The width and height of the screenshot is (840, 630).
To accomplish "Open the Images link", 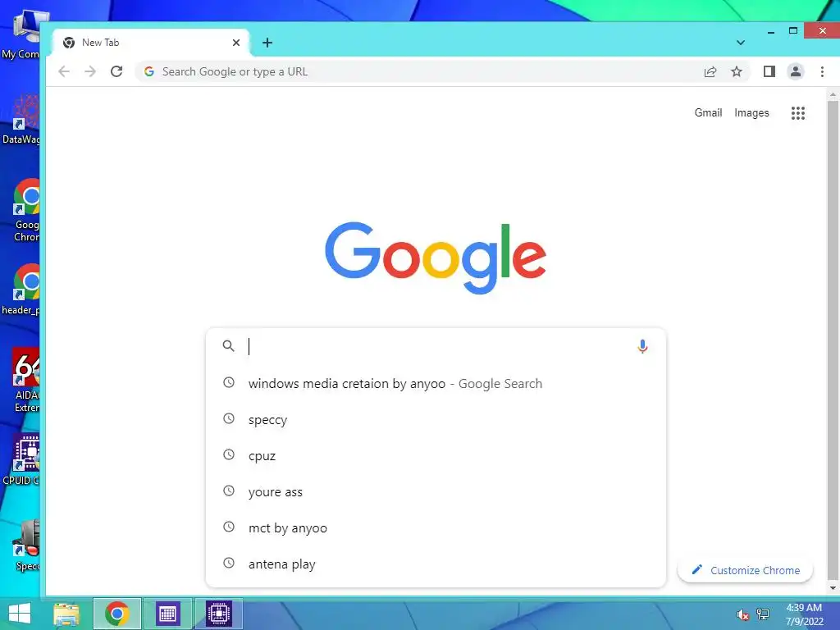I will tap(751, 112).
